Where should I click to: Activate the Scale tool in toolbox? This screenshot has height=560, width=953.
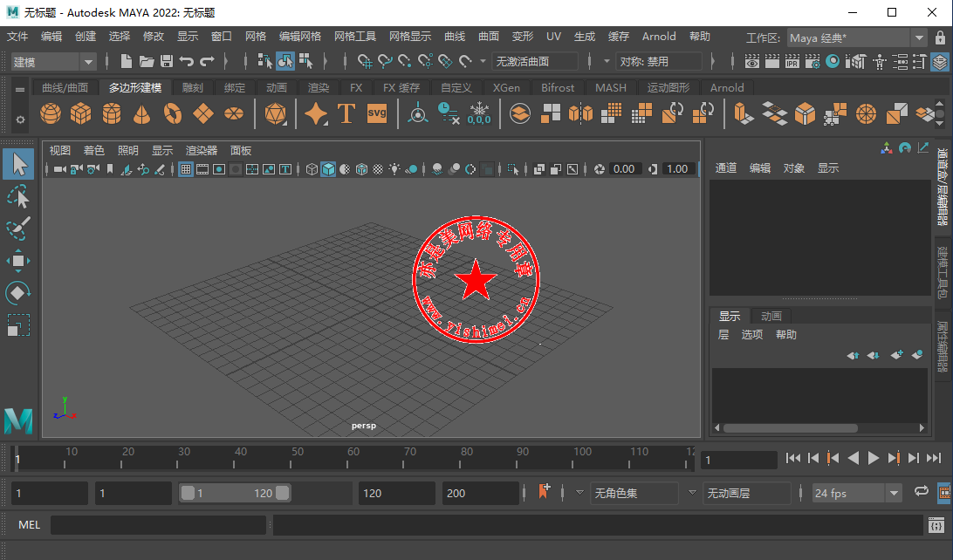coord(18,325)
